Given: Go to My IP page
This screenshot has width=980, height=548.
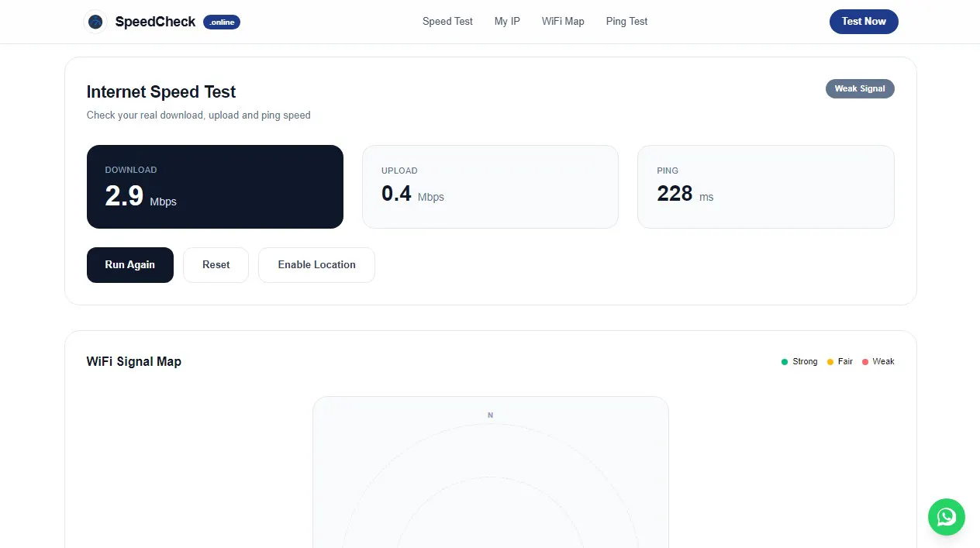Looking at the screenshot, I should pos(507,22).
